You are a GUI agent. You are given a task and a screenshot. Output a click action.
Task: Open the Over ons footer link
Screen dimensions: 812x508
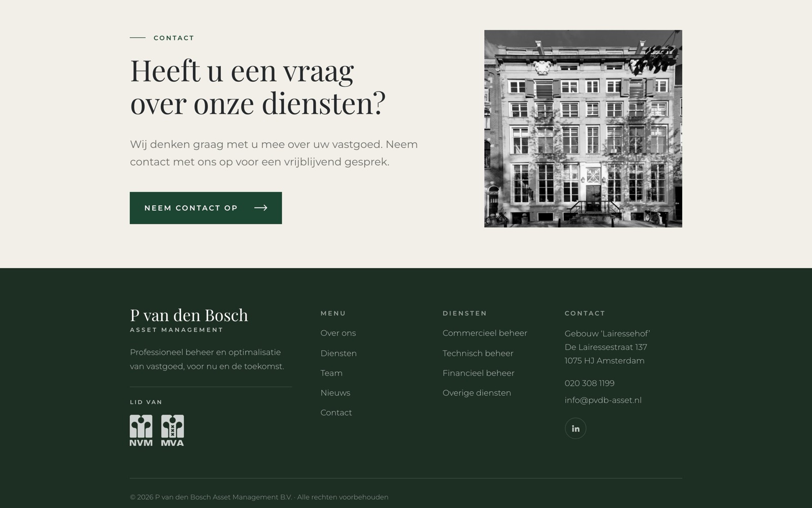tap(338, 333)
